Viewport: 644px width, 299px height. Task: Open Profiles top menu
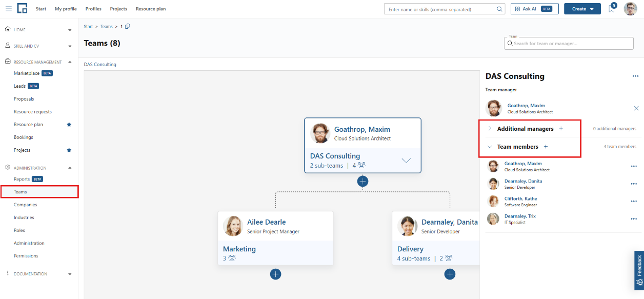(x=93, y=9)
